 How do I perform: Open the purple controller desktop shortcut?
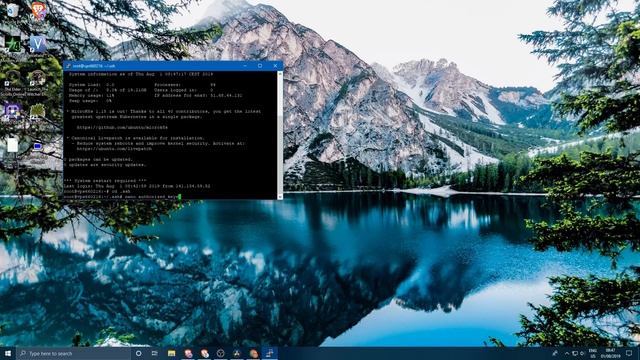[11, 111]
